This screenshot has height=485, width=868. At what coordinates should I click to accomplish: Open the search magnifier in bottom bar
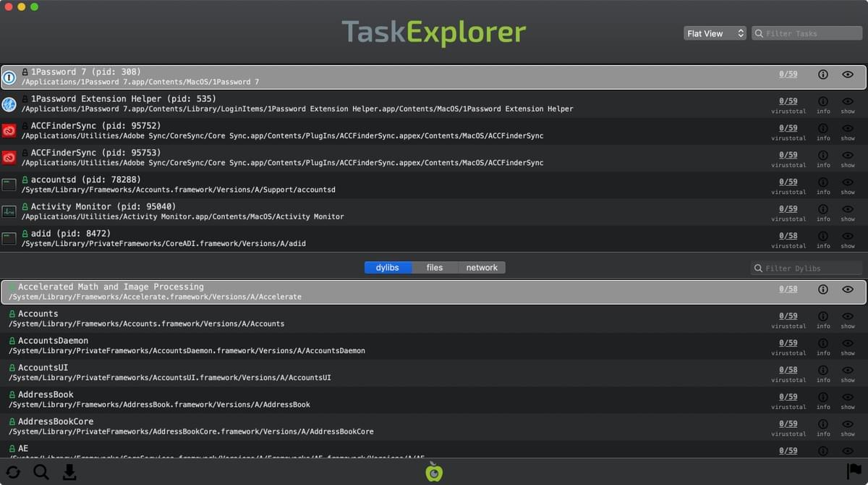[x=41, y=473]
